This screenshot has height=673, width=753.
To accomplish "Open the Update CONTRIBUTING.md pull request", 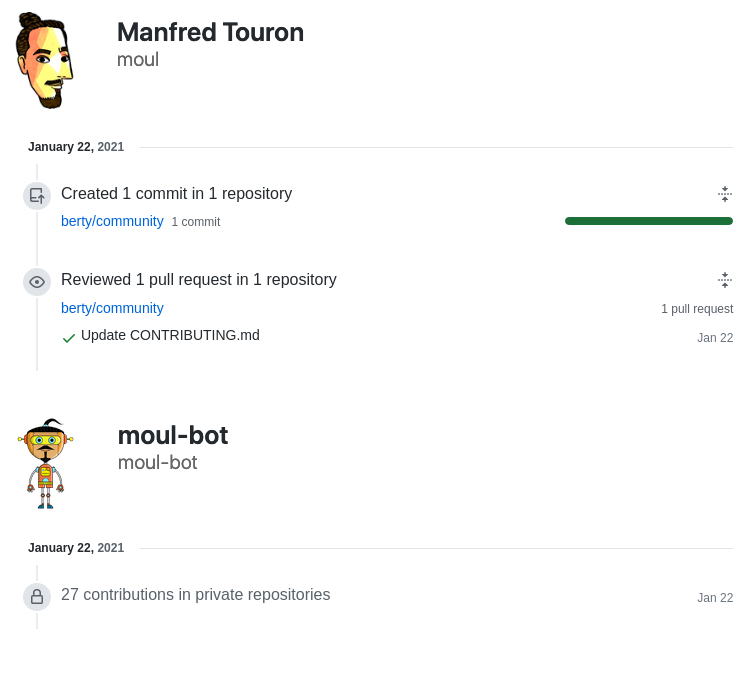I will (x=170, y=335).
